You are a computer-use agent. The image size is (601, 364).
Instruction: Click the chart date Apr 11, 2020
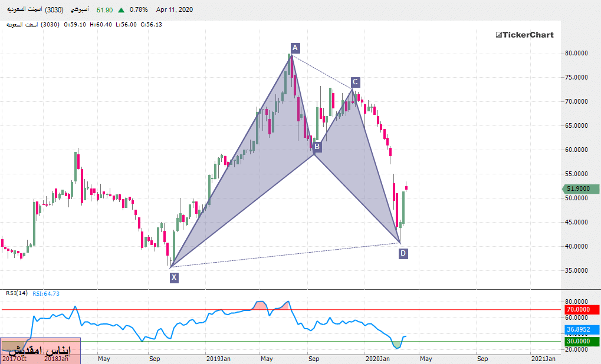[174, 10]
